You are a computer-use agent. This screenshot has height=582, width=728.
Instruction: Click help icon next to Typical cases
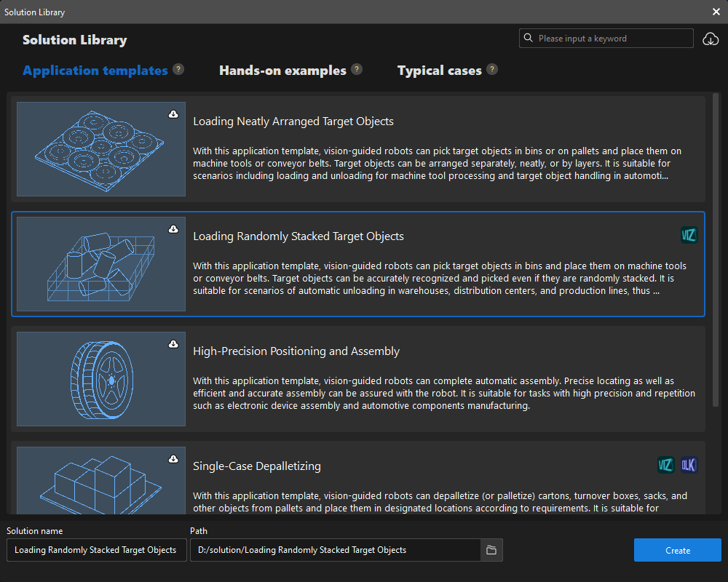(x=492, y=70)
